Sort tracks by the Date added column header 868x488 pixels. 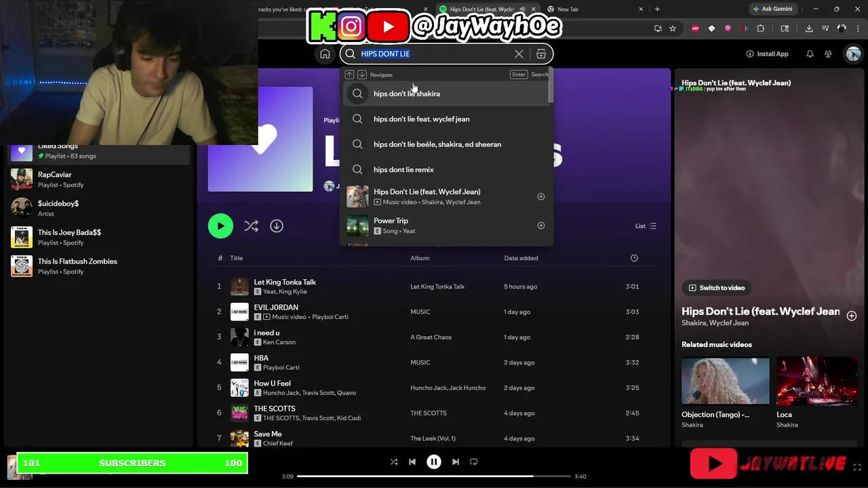[521, 258]
